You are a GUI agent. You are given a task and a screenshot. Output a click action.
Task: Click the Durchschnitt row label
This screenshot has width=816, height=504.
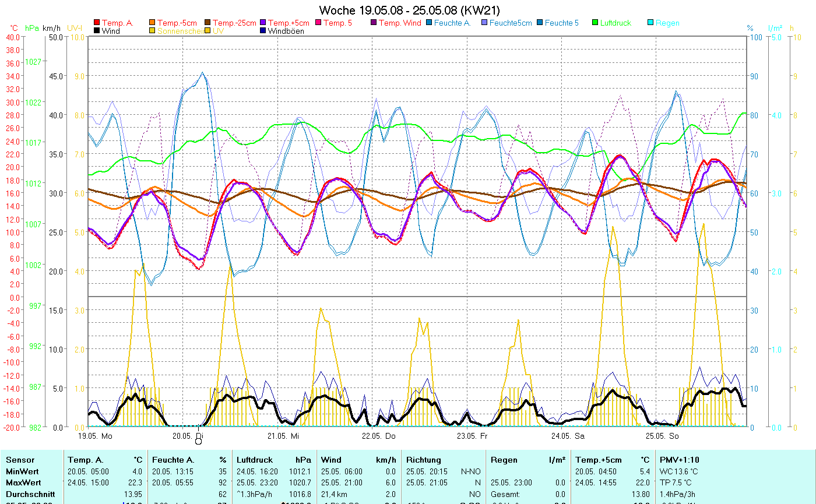point(29,494)
